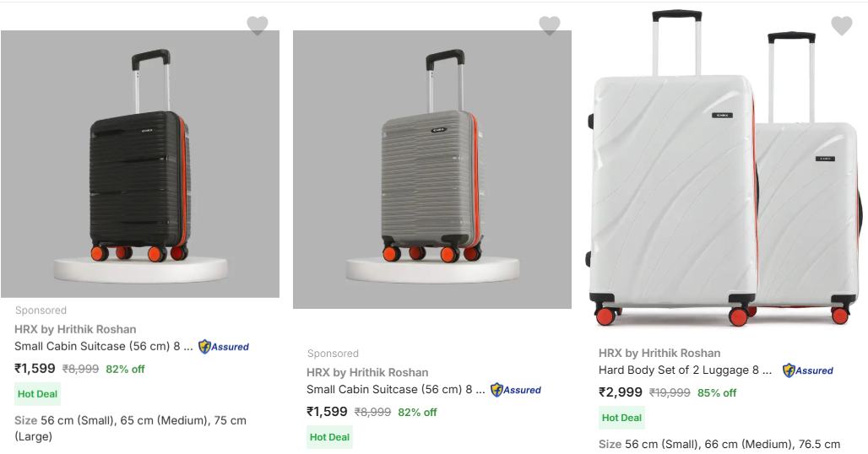Click Assured badge under the black suitcase

pos(224,346)
